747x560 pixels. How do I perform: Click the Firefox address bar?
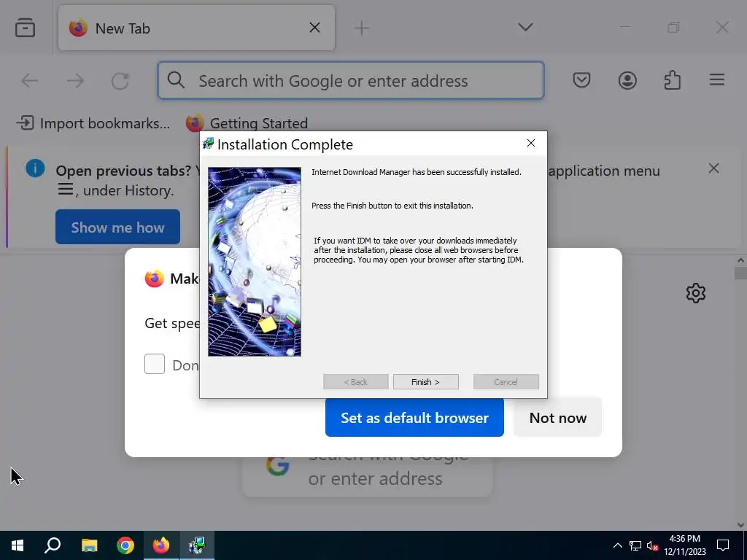click(351, 80)
